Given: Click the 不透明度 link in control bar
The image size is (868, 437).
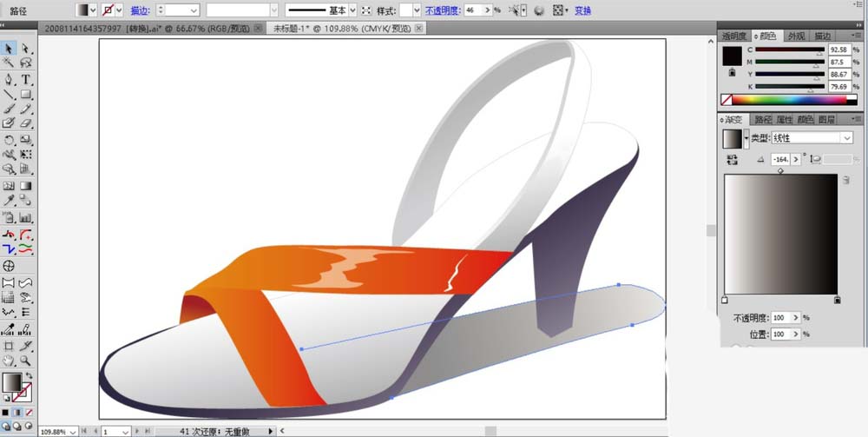Looking at the screenshot, I should pos(443,10).
